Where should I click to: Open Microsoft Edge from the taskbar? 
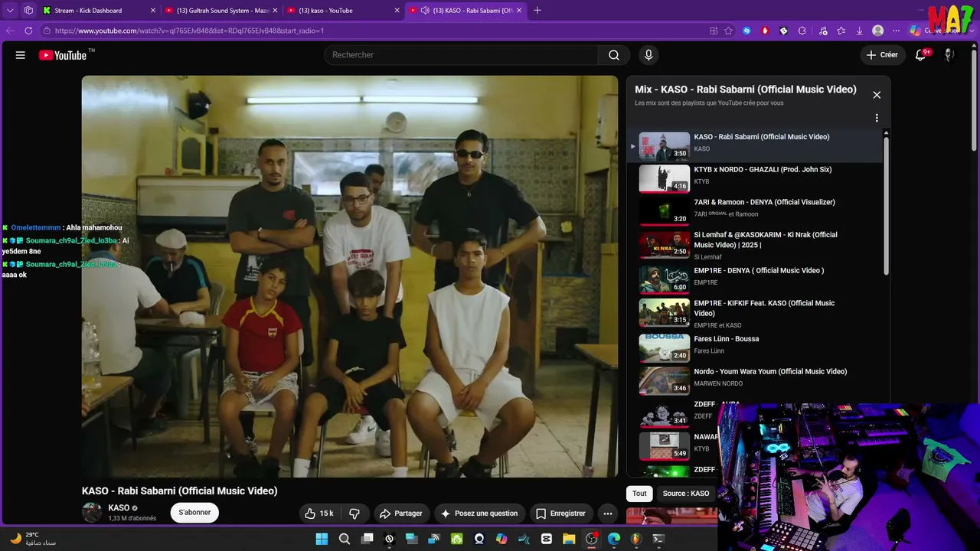(x=613, y=539)
